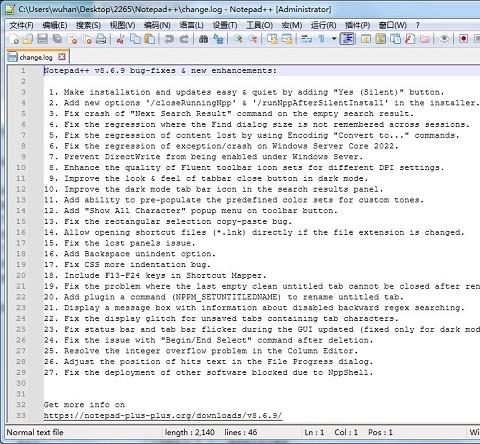This screenshot has height=444, width=480.
Task: Click the line 'Notepad++ v8.6.9 bug-fixes & new enhancements:'
Action: (x=160, y=71)
